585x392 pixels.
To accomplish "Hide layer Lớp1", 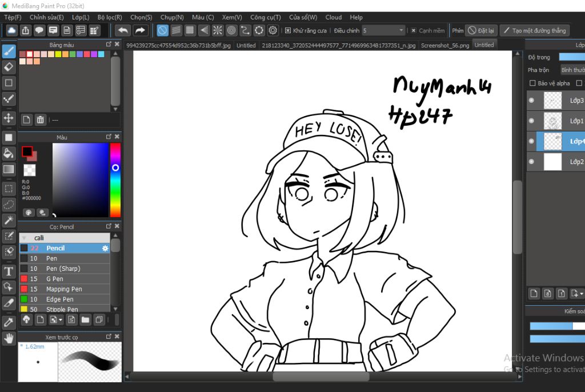I will [532, 121].
